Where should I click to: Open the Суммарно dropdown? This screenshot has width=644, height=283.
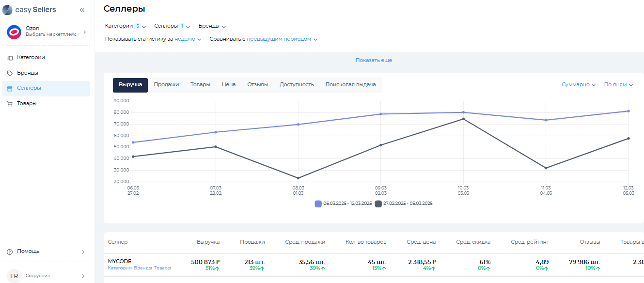click(579, 85)
